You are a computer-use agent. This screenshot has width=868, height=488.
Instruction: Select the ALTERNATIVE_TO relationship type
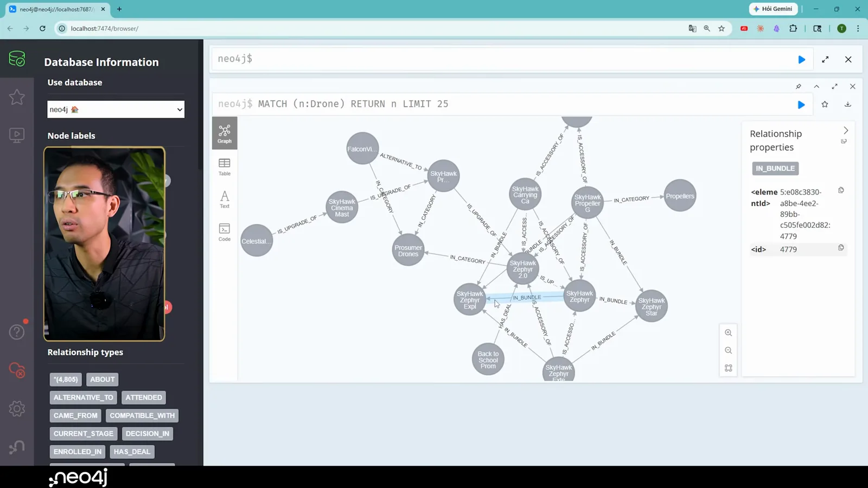coord(84,397)
